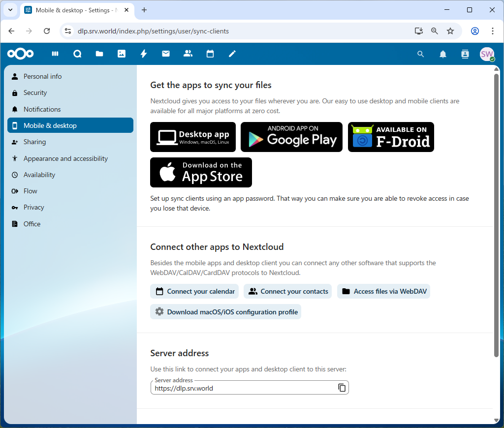Open the Activity lightning bolt icon
Screen dimensions: 504x428
click(144, 54)
